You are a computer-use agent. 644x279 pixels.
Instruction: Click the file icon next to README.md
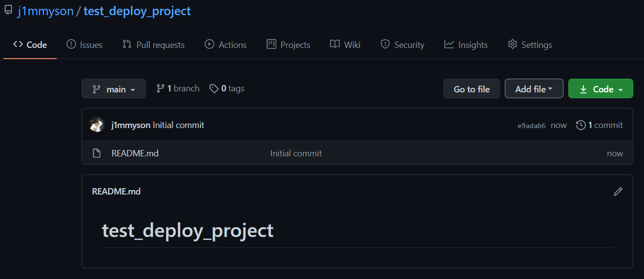[97, 153]
